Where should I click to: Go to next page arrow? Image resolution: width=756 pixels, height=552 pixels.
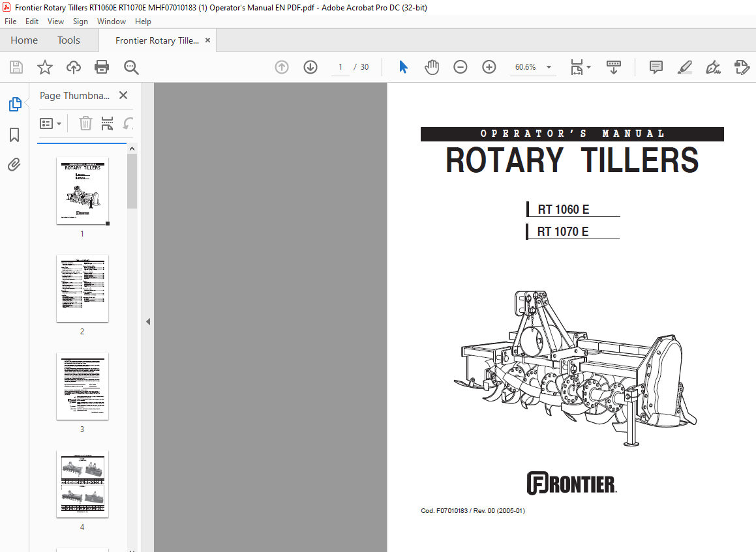click(310, 67)
